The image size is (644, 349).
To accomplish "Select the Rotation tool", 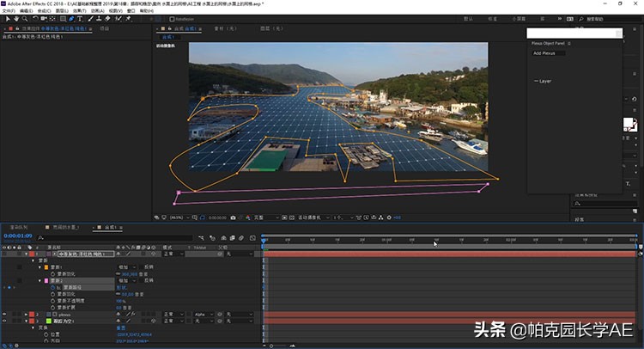I will 33,18.
